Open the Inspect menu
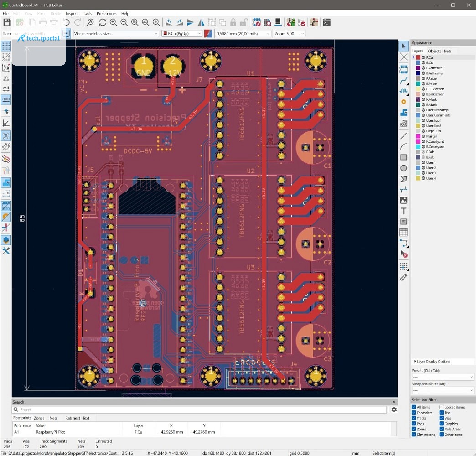The height and width of the screenshot is (456, 476). click(x=72, y=13)
